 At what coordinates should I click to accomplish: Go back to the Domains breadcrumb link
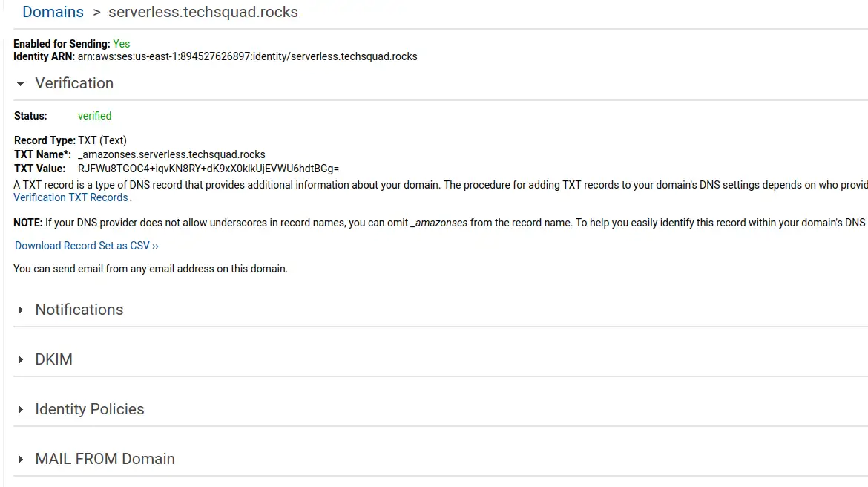[53, 12]
